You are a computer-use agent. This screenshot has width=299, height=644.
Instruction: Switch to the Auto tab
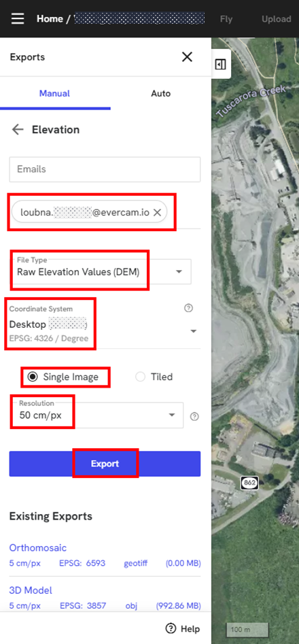pos(161,93)
